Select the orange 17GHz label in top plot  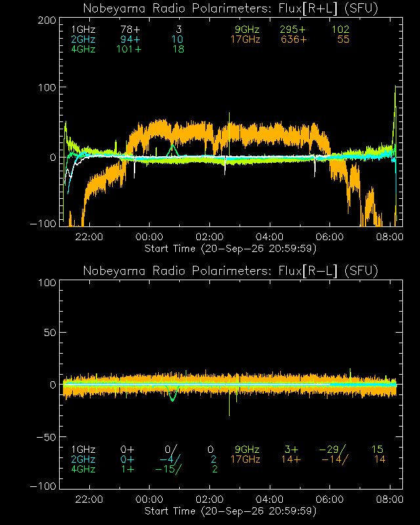coord(245,39)
